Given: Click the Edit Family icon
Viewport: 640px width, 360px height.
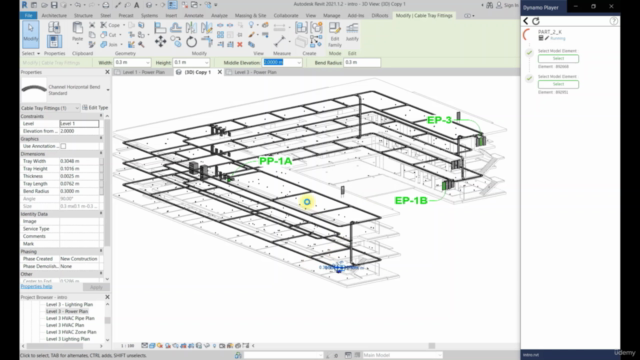Looking at the screenshot, I should tap(335, 34).
